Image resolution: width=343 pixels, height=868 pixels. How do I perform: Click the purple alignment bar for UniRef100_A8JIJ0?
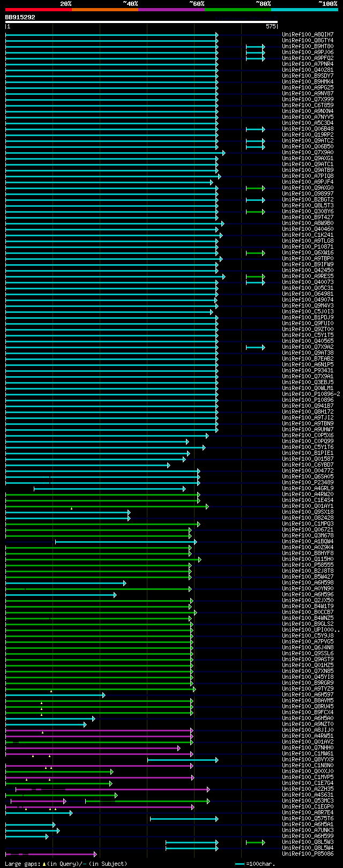[99, 730]
